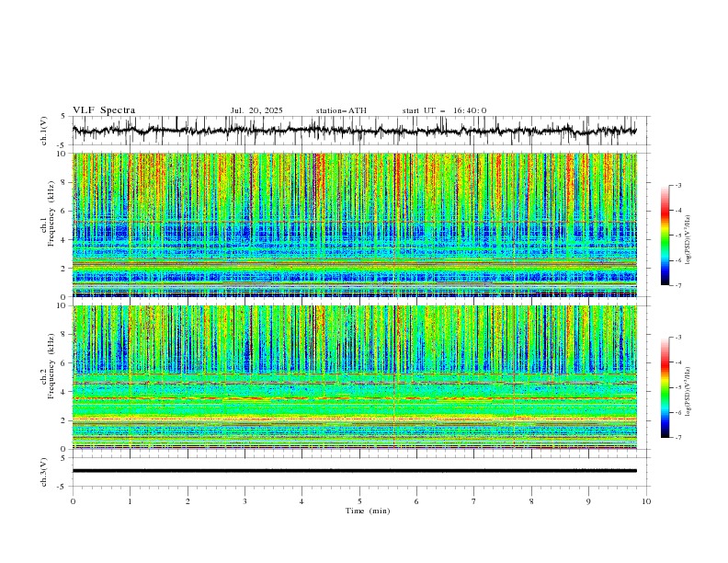728x563 pixels.
Task: Click the ch.1 waveform trace panel
Action: pos(361,131)
